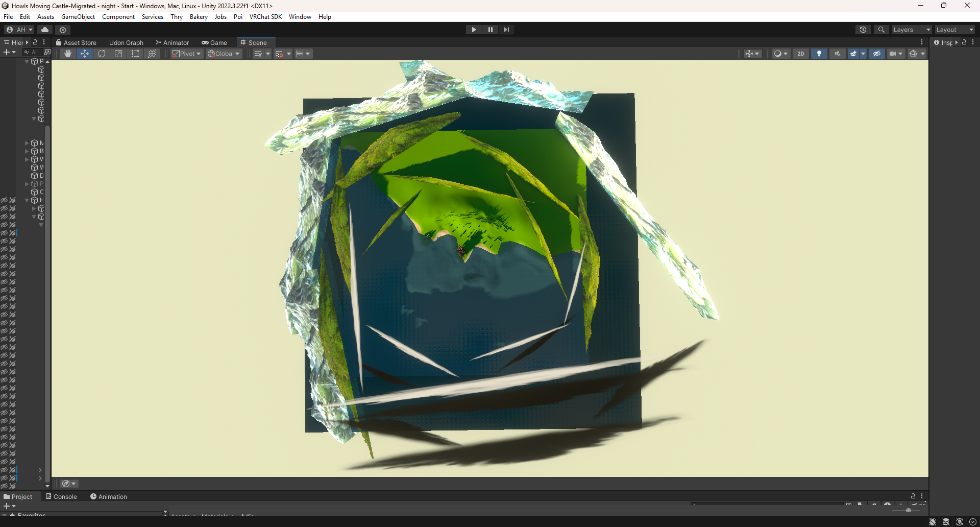Click the cache server database icon in status bar
980x527 pixels.
[x=946, y=522]
